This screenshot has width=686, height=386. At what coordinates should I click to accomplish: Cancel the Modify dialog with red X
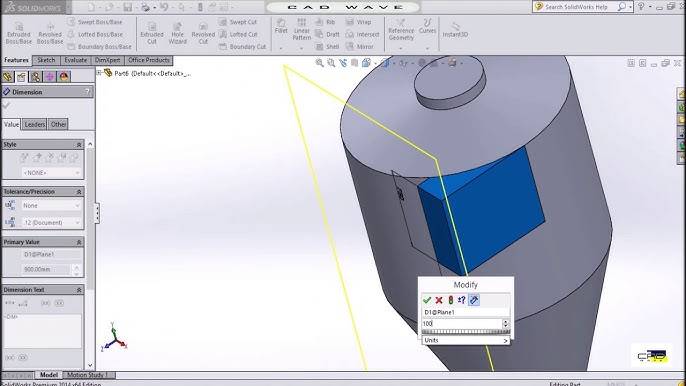pos(439,300)
